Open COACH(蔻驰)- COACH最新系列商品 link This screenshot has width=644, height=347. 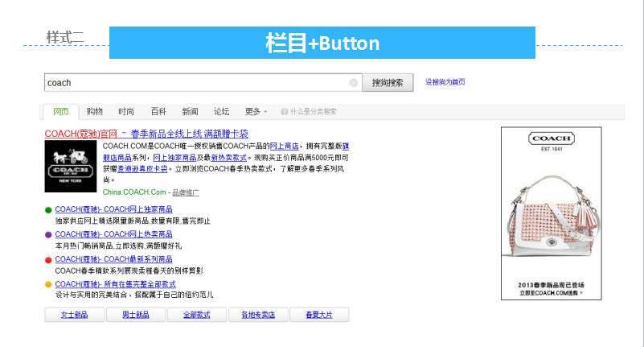click(114, 259)
